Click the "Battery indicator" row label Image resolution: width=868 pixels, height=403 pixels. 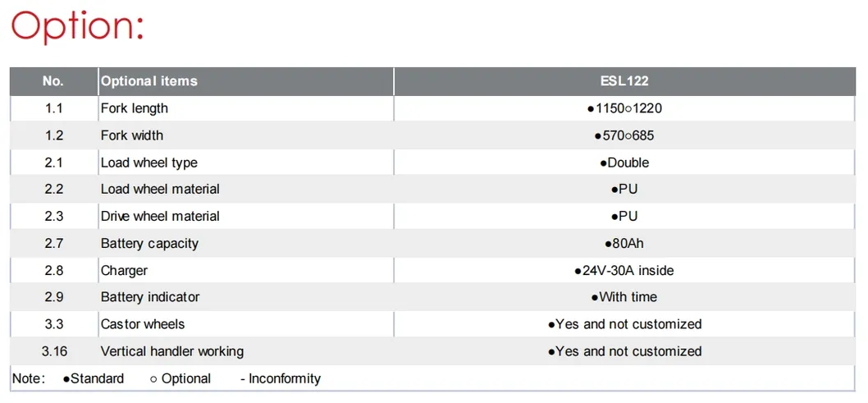149,297
